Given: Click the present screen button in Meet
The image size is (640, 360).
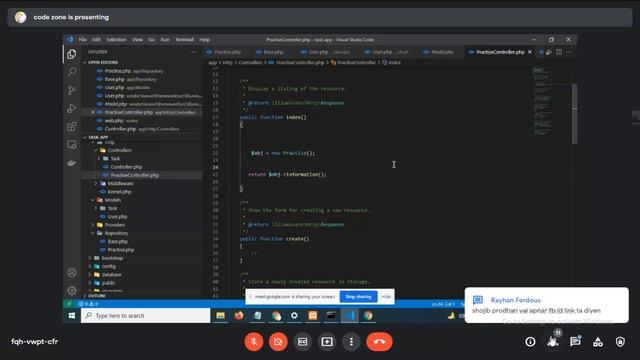Looking at the screenshot, I should 327,342.
